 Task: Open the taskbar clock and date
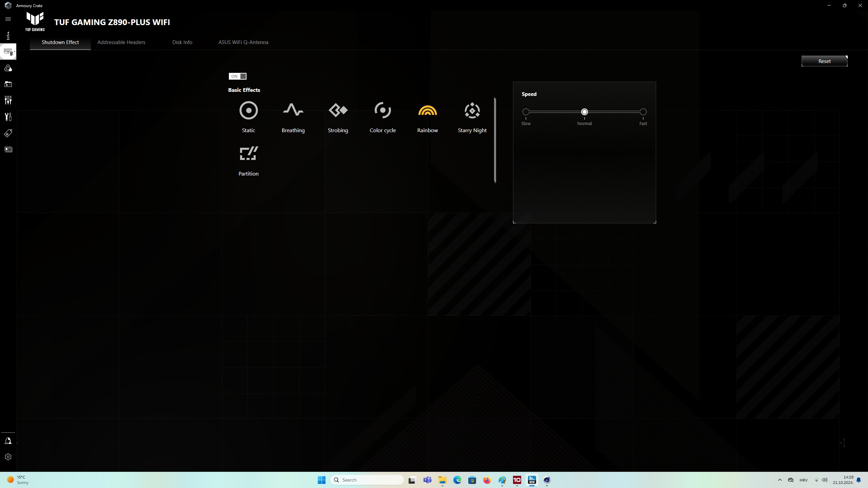843,480
